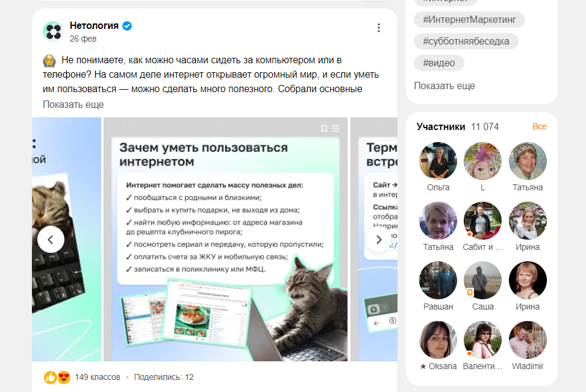Select the #видео hashtag

(x=439, y=63)
